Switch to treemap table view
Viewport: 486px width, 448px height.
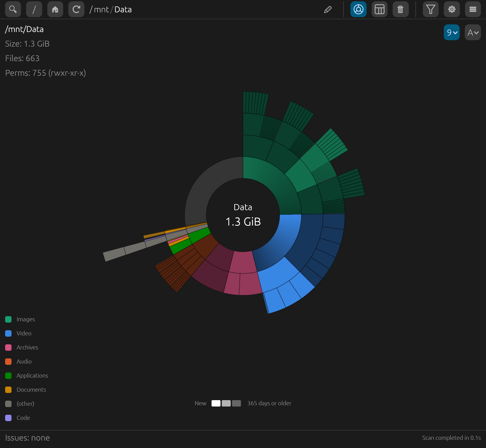coord(380,9)
